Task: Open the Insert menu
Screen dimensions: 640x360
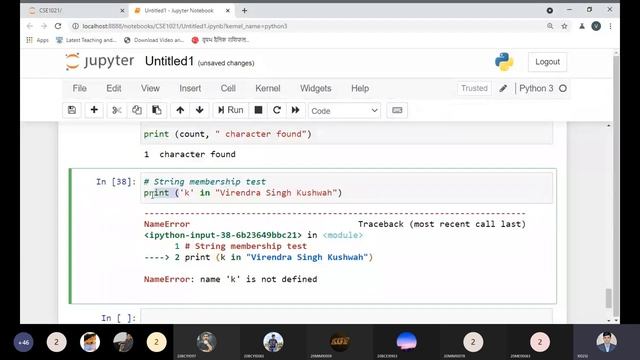Action: point(190,89)
